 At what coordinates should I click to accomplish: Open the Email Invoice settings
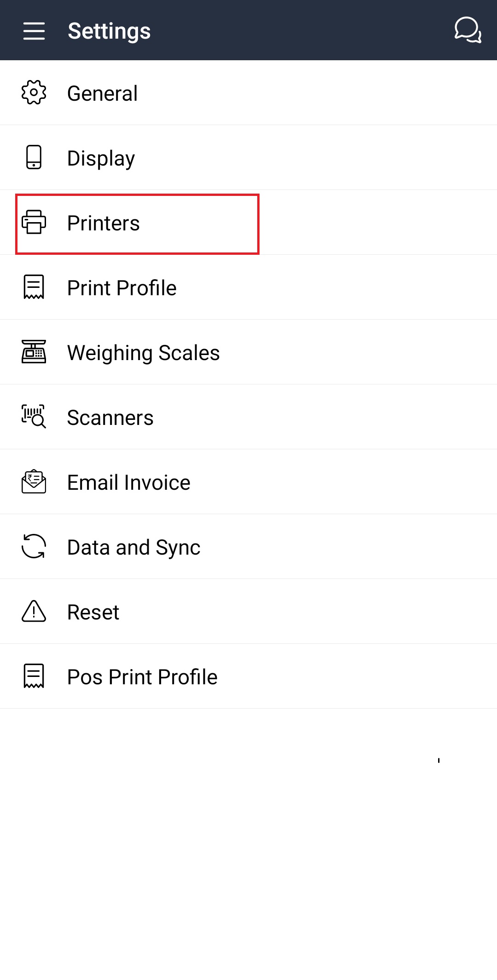(x=129, y=482)
